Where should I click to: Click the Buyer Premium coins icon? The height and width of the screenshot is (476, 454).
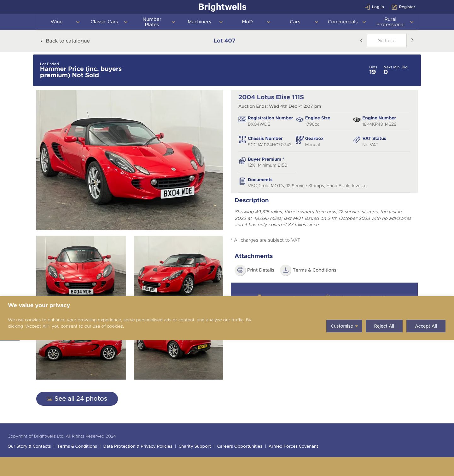tap(242, 161)
